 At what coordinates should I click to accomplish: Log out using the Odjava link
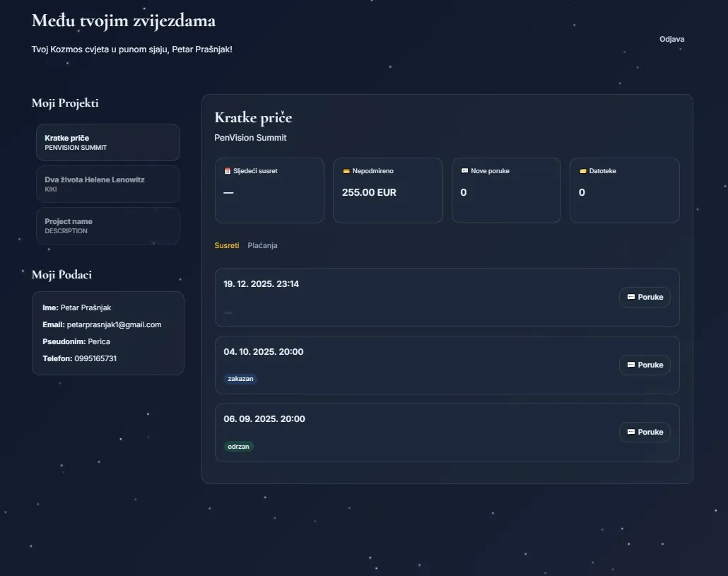[671, 39]
